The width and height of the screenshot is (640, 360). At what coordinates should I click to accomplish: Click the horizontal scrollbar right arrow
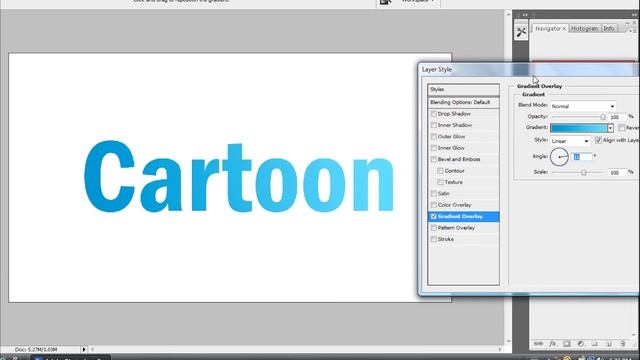(x=500, y=349)
